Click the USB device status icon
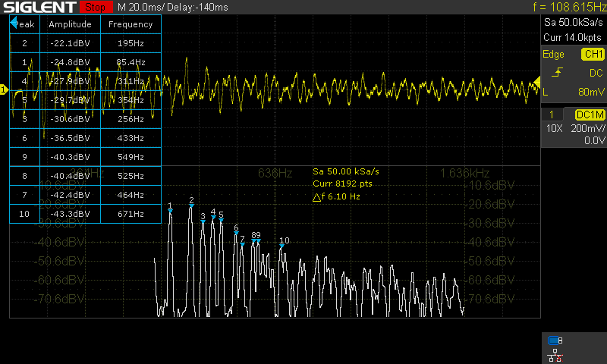Viewport: 607px width, 364px height. click(x=555, y=340)
